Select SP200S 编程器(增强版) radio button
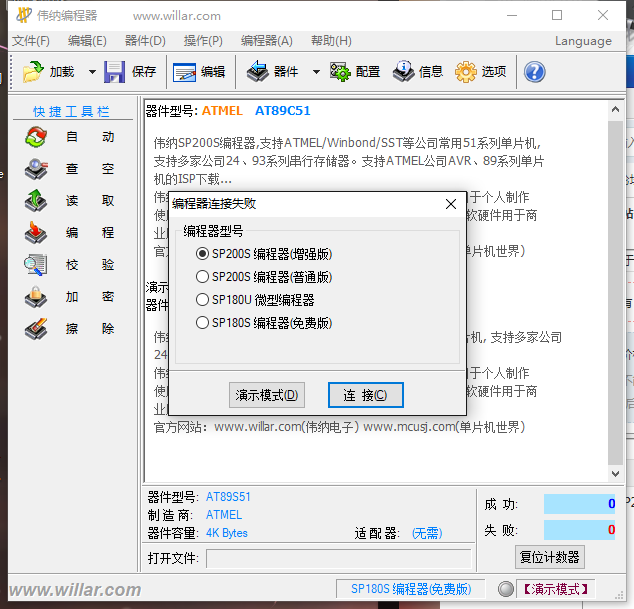Viewport: 634px width, 609px height. [202, 254]
